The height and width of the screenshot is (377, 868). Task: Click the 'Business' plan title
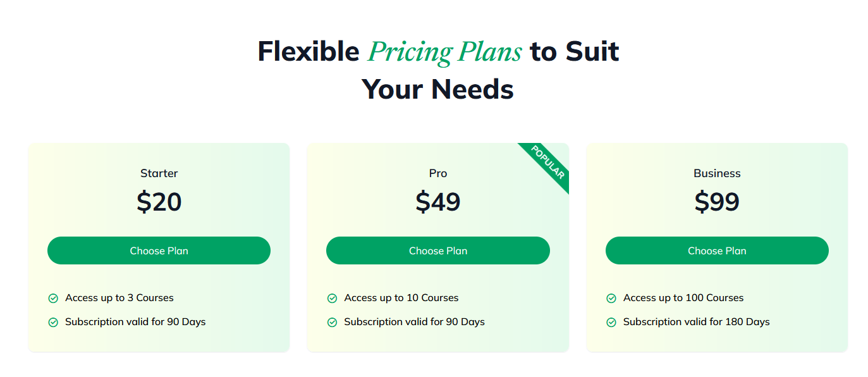click(x=717, y=173)
